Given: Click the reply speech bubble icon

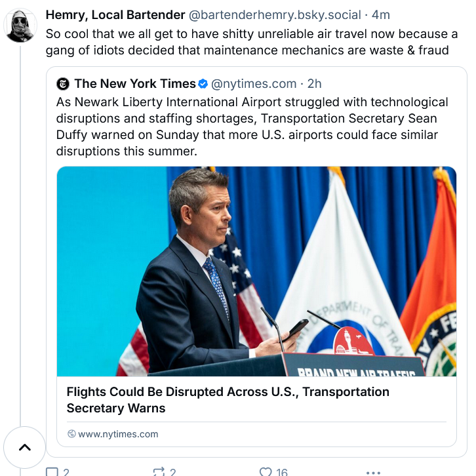Looking at the screenshot, I should tap(52, 472).
